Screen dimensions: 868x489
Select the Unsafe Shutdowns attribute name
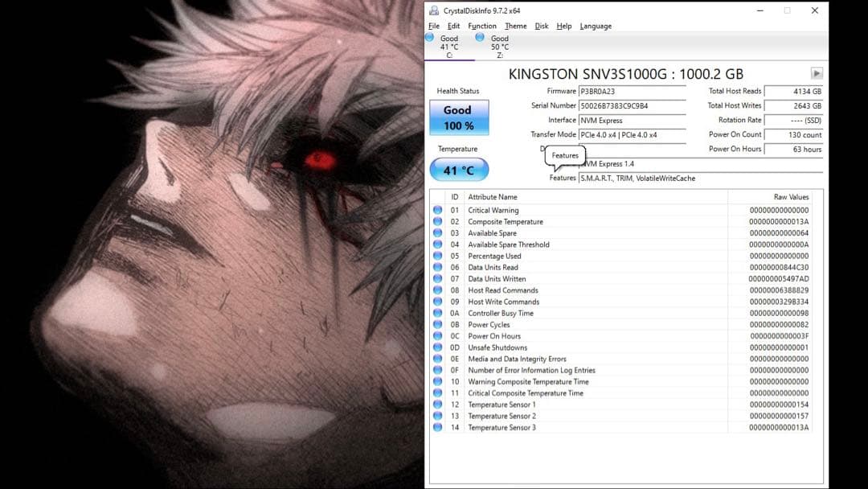(497, 347)
